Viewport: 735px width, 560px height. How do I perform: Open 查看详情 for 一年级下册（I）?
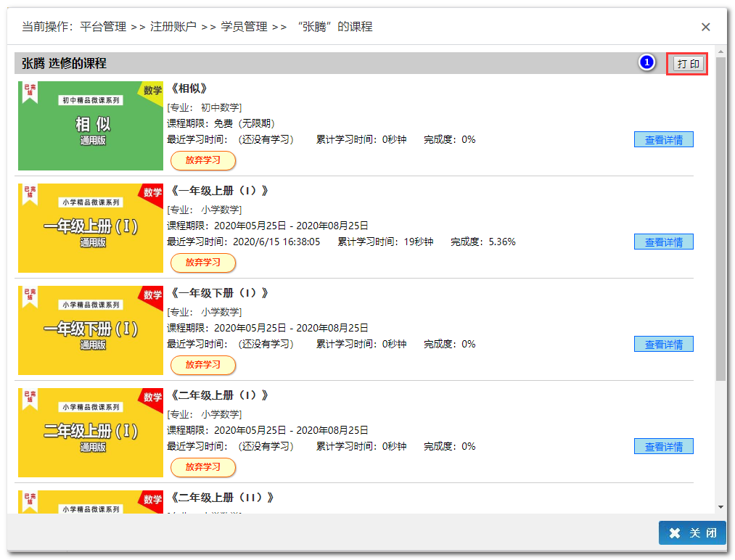point(663,345)
